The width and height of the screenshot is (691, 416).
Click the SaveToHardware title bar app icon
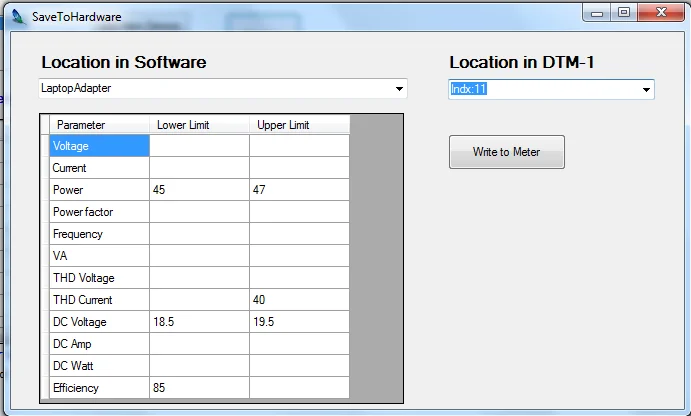click(x=16, y=15)
